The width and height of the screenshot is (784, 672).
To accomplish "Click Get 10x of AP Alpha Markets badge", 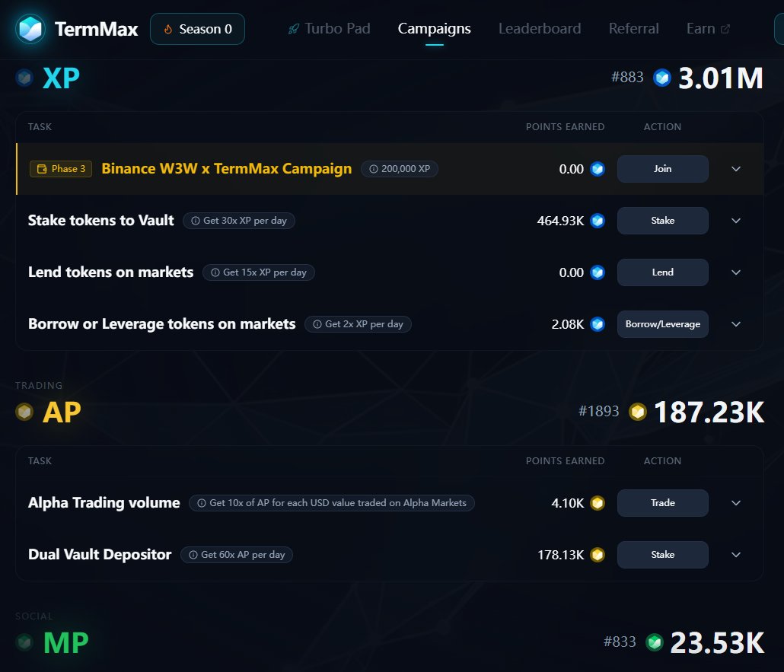I will pos(332,503).
